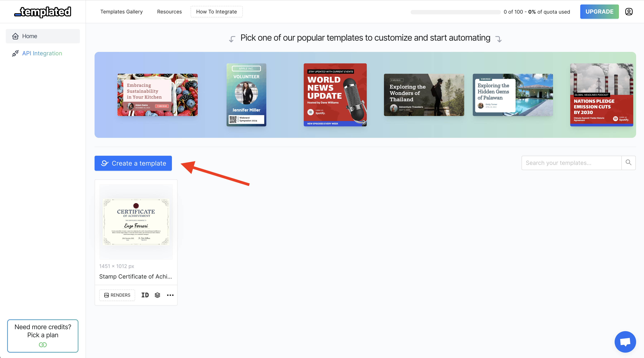
Task: Open the Certificate of Achievement thumbnail
Action: [x=136, y=222]
